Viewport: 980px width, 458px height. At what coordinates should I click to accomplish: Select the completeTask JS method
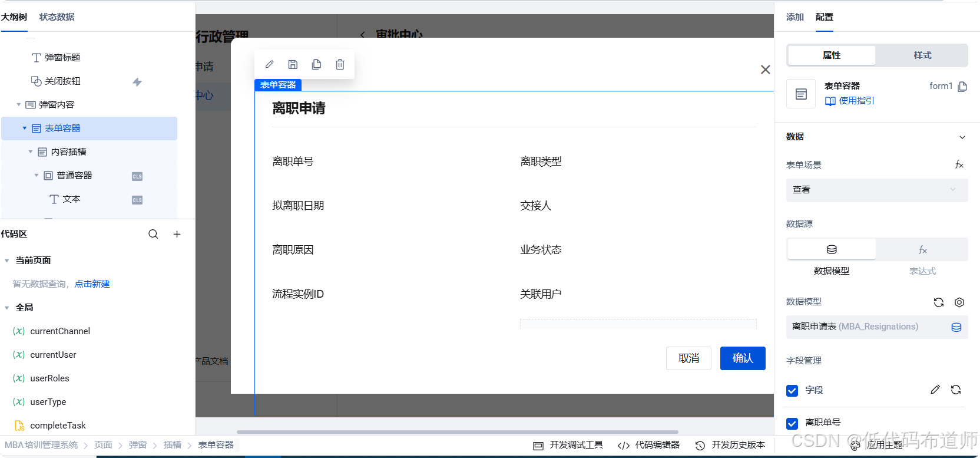58,426
